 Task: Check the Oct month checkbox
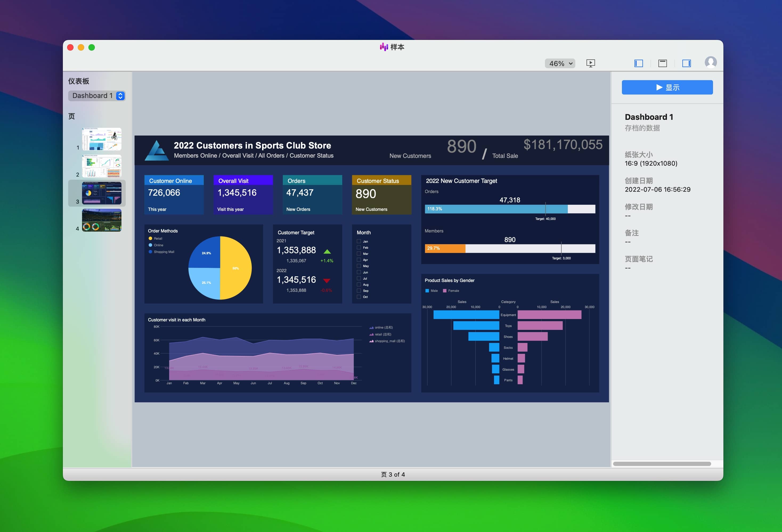point(359,297)
